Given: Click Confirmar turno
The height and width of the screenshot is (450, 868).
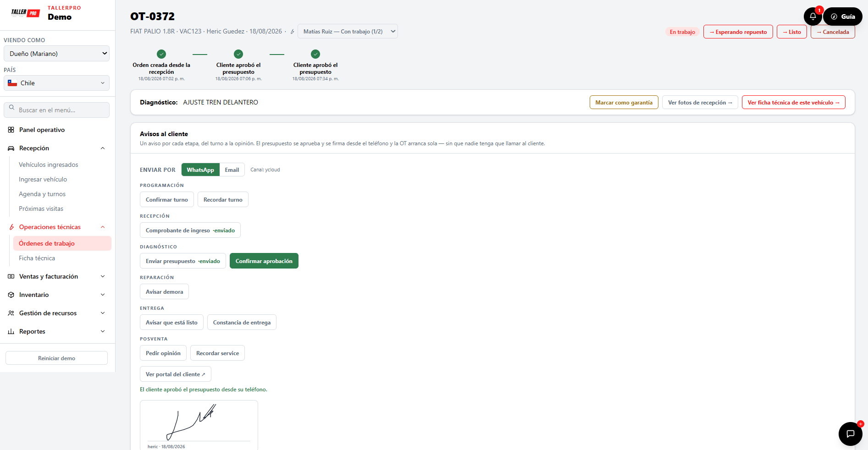Looking at the screenshot, I should pos(167,199).
